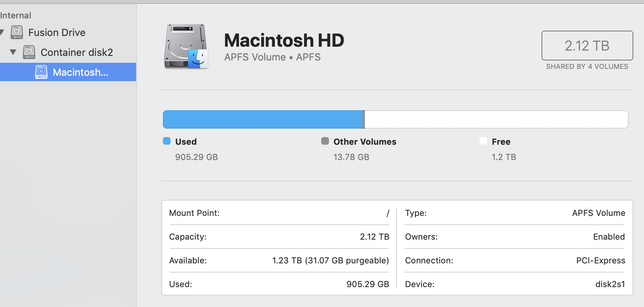Viewport: 644px width, 307px height.
Task: Click the Connection label
Action: (x=429, y=260)
